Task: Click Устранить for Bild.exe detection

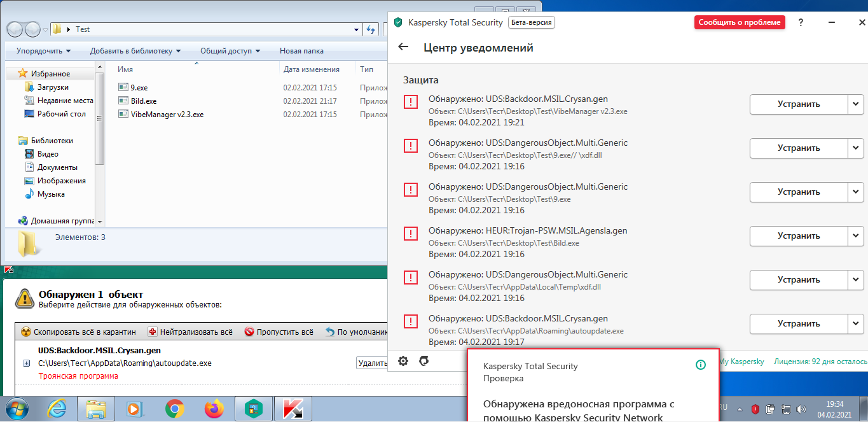Action: click(x=799, y=236)
